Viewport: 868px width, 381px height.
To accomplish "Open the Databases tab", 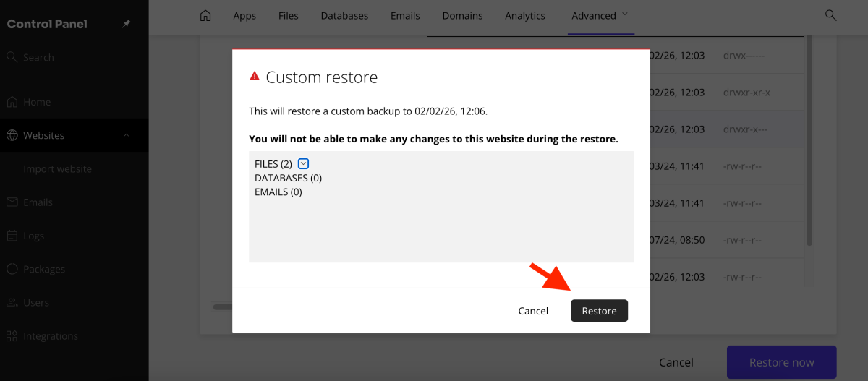I will pos(344,16).
